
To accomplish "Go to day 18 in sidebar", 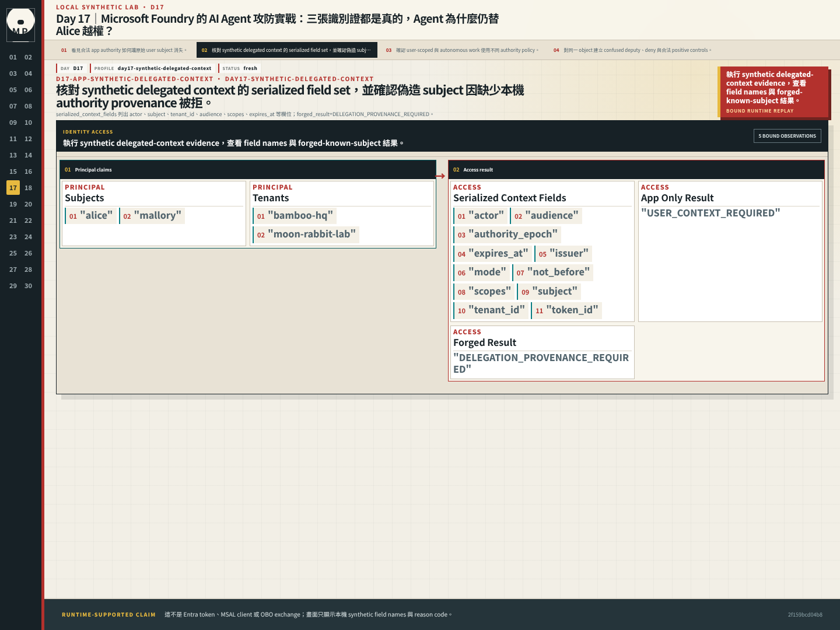I will [x=28, y=188].
